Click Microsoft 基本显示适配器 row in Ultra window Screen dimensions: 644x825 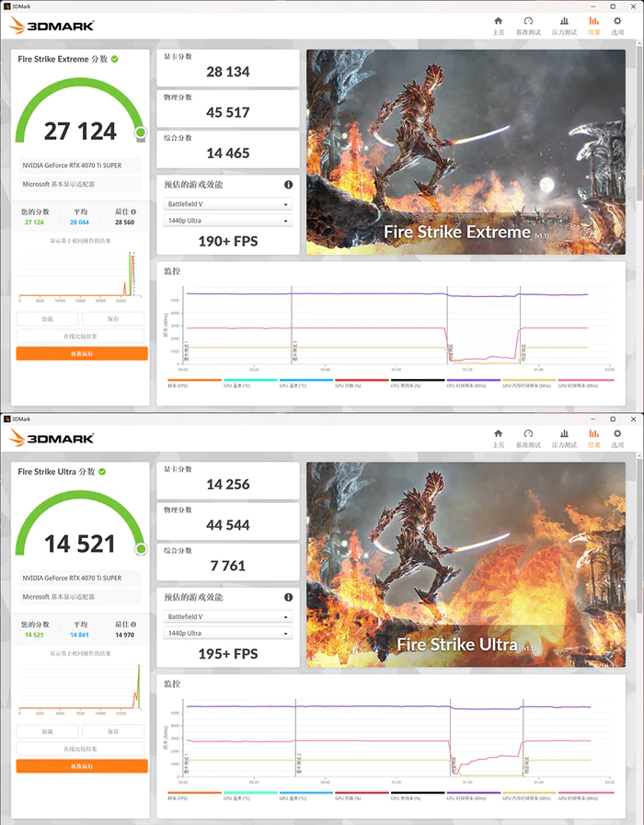[81, 597]
